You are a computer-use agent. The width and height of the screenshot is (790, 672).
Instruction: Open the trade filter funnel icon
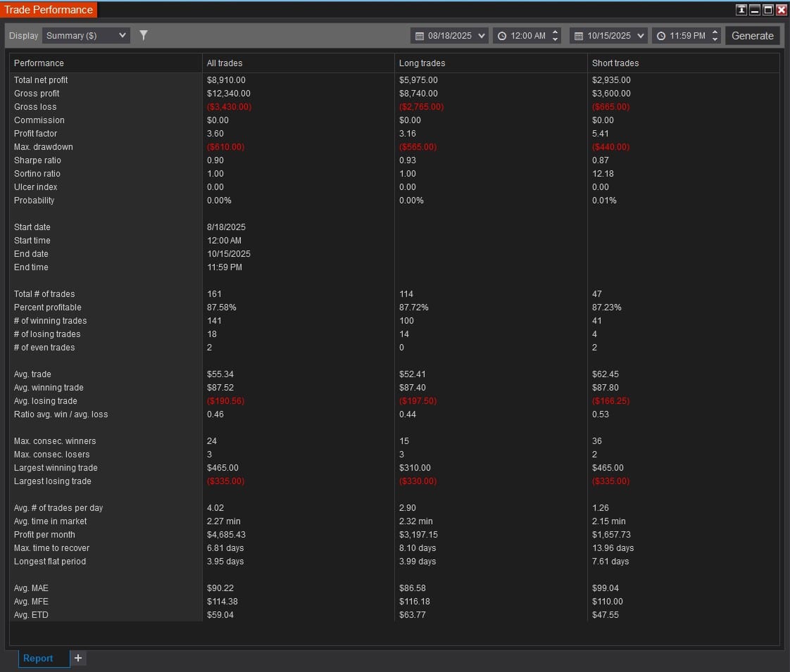coord(144,35)
